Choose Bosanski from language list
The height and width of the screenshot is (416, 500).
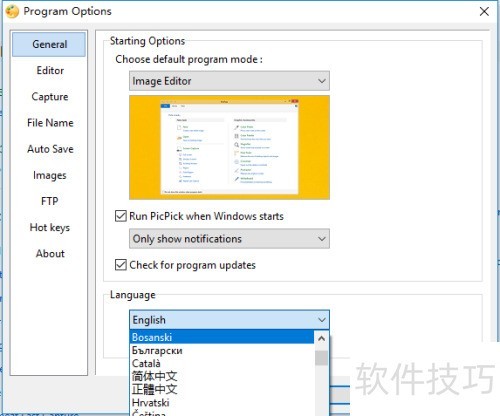[222, 337]
